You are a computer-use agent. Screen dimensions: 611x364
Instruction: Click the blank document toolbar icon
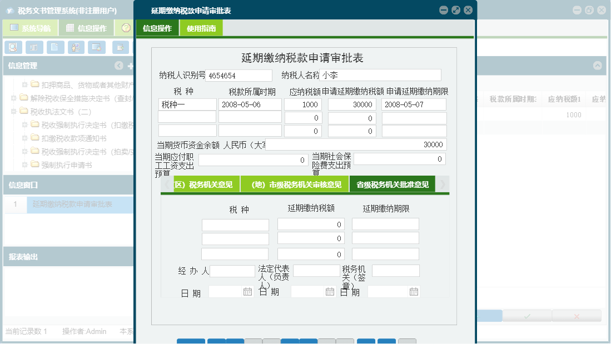54,47
